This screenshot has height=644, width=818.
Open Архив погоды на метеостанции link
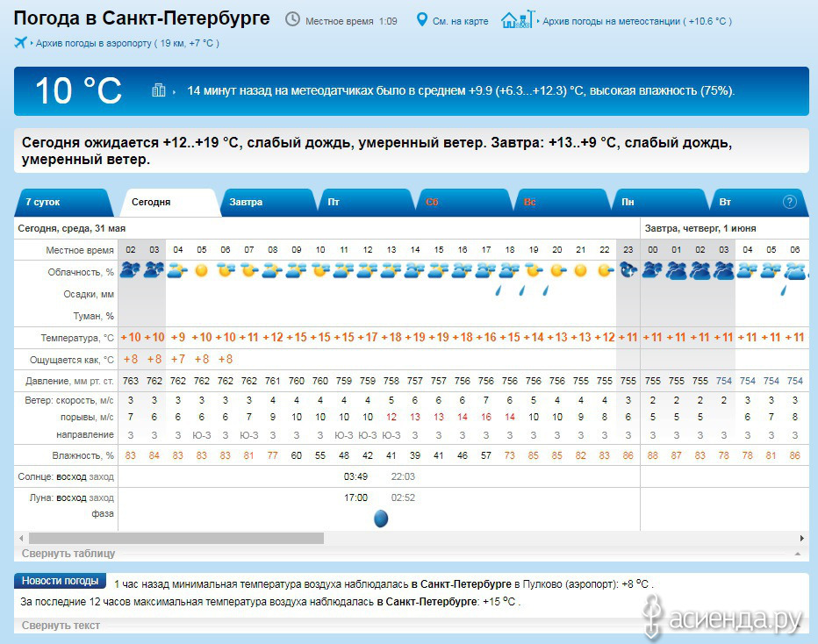(637, 21)
